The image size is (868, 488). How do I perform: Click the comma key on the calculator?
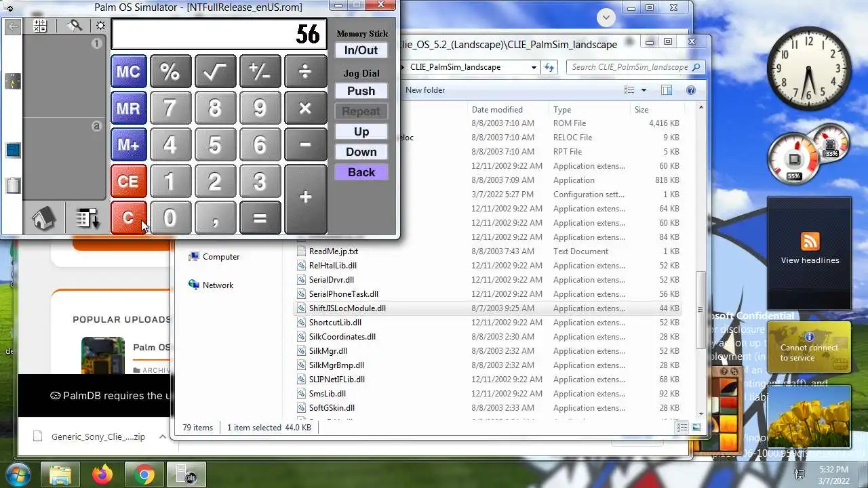(215, 218)
